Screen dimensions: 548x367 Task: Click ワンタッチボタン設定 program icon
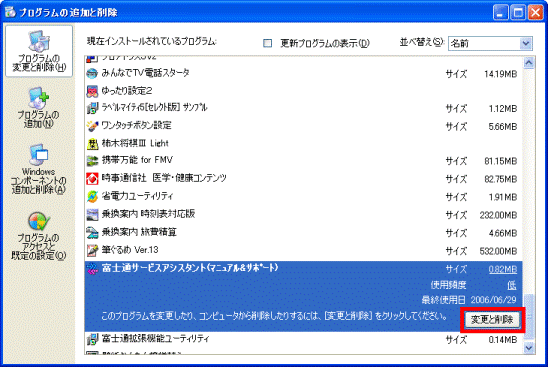point(92,126)
